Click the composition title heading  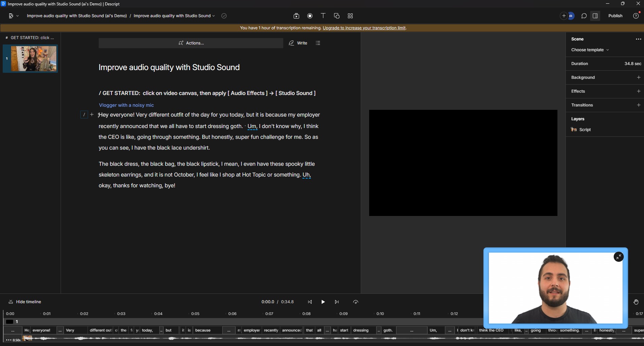click(169, 67)
